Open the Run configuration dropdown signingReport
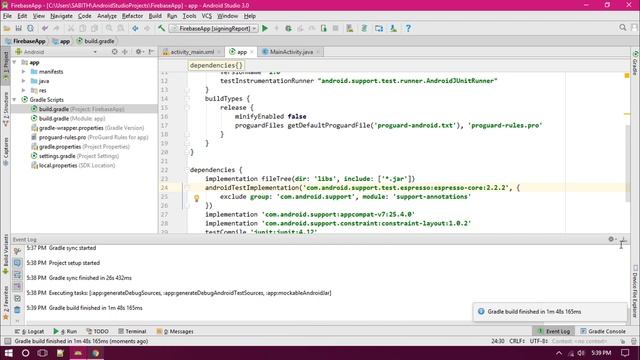640x360 pixels. click(214, 28)
